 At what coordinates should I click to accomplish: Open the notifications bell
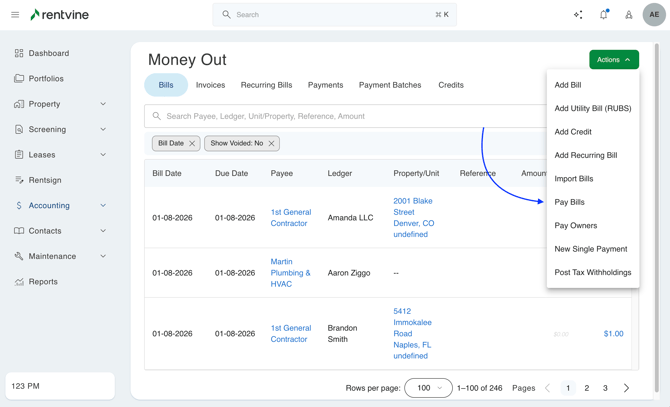tap(603, 15)
